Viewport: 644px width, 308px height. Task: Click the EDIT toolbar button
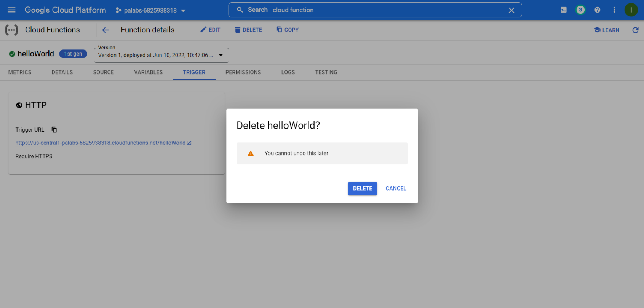(x=210, y=30)
